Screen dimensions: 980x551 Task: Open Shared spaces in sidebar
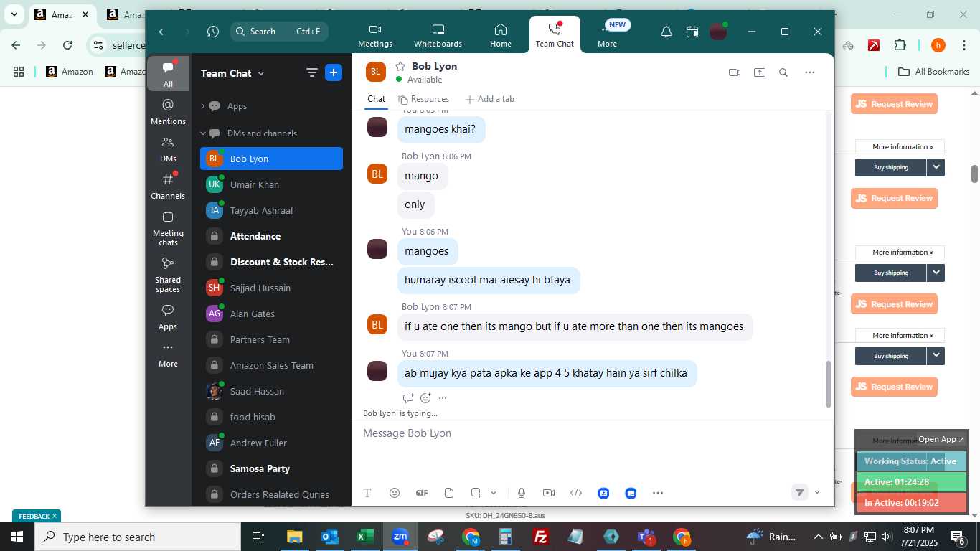[x=168, y=275]
